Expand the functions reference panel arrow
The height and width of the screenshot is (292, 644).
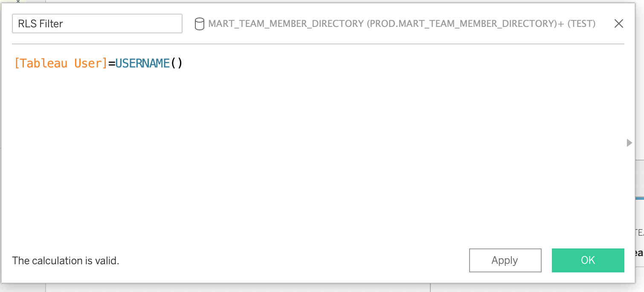(x=629, y=143)
